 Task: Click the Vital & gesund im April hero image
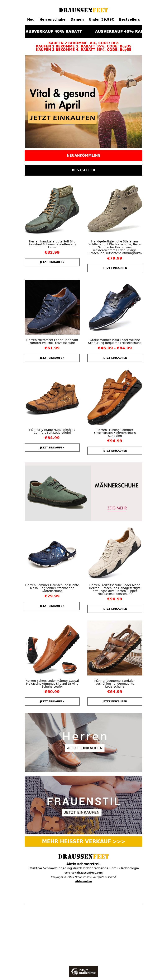point(83,102)
